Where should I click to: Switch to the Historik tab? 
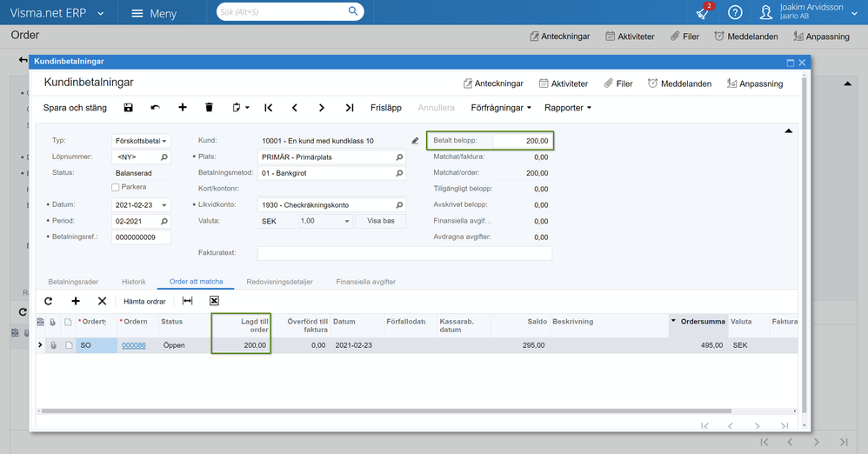[x=133, y=282]
